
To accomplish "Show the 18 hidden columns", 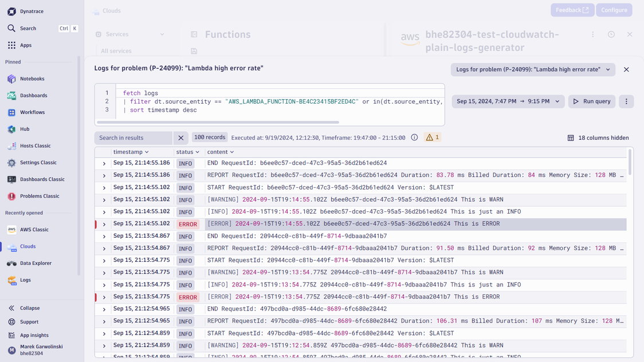I will pos(598,138).
